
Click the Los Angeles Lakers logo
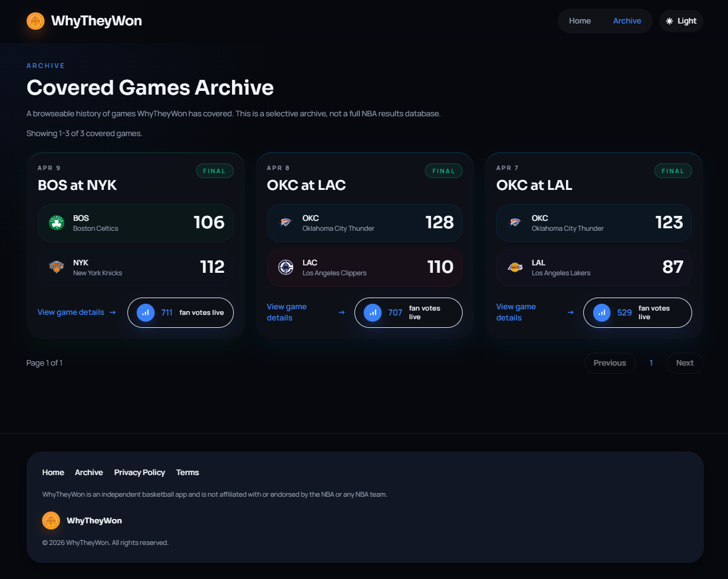point(515,267)
